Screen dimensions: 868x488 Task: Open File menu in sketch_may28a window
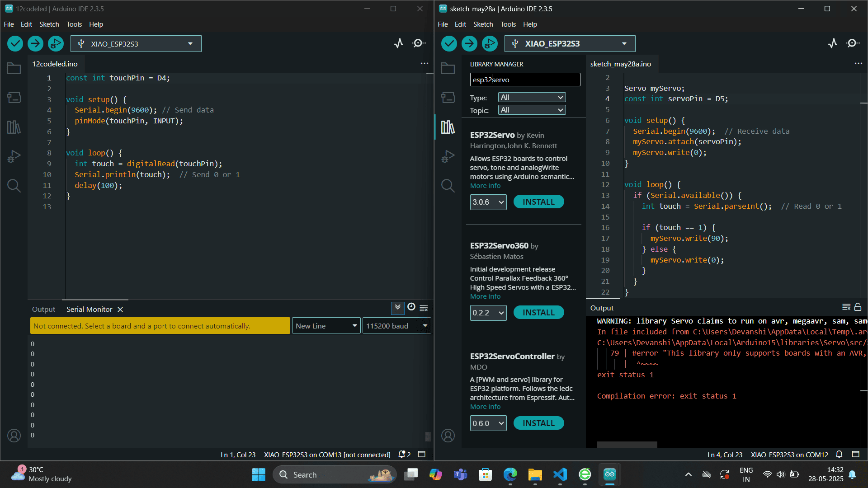pos(443,24)
